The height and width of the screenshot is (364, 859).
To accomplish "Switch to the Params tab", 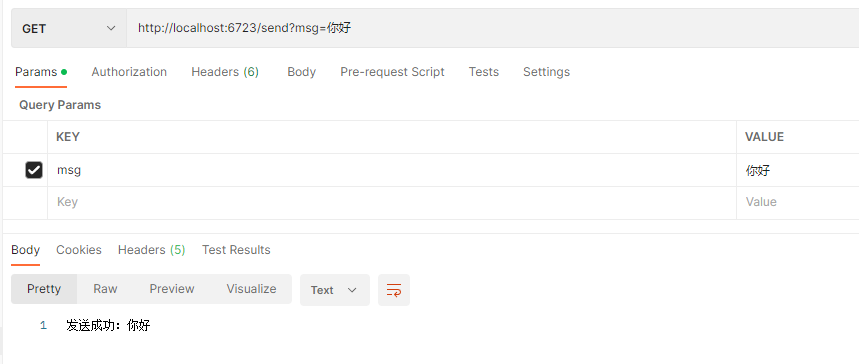I will (41, 72).
